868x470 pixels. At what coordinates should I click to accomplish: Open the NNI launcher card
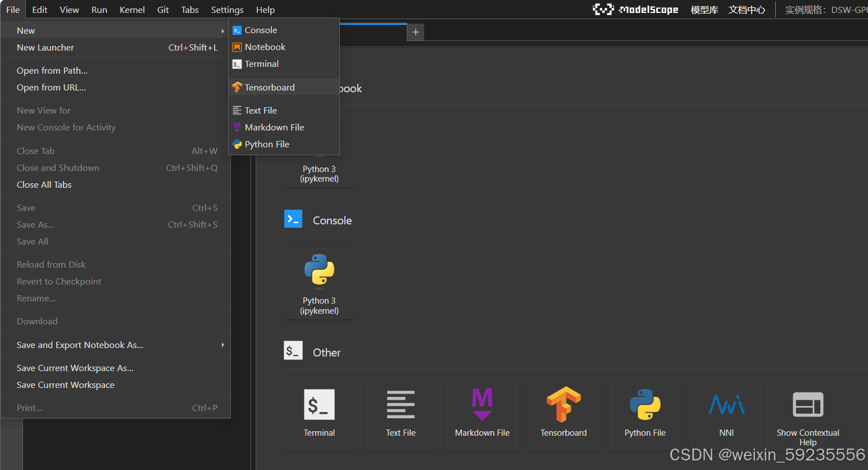pyautogui.click(x=726, y=414)
